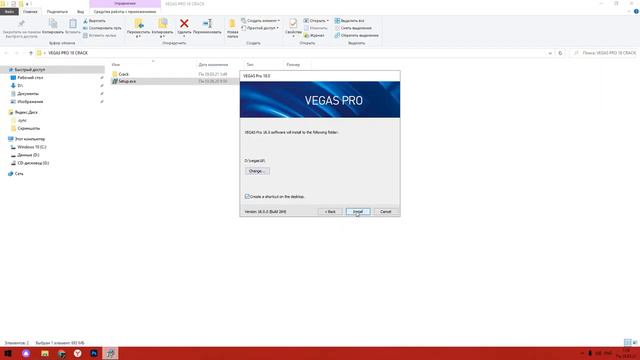Open Рабочий стол in navigation pane
The height and width of the screenshot is (360, 640).
[30, 78]
